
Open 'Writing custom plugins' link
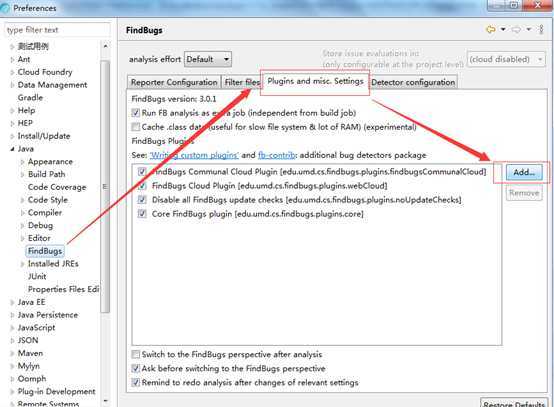click(x=194, y=155)
